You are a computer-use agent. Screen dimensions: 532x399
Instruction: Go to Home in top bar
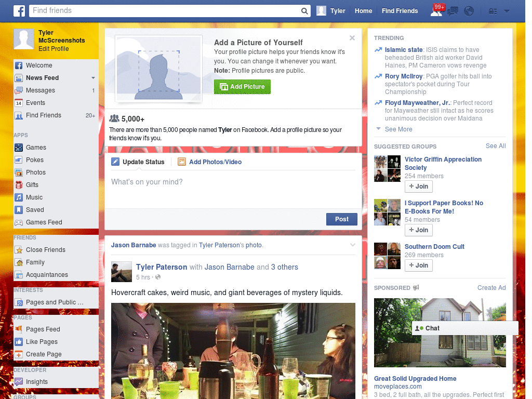click(363, 11)
